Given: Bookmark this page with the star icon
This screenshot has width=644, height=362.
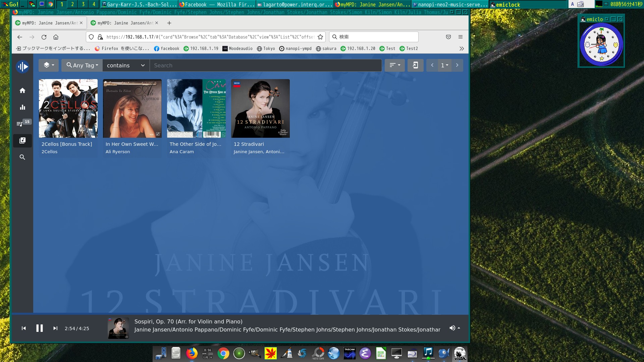Looking at the screenshot, I should coord(320,37).
